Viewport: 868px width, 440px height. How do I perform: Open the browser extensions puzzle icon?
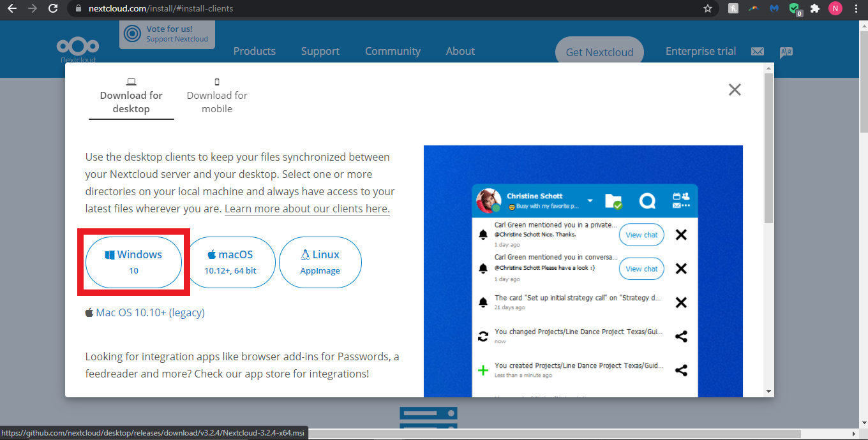(x=815, y=9)
